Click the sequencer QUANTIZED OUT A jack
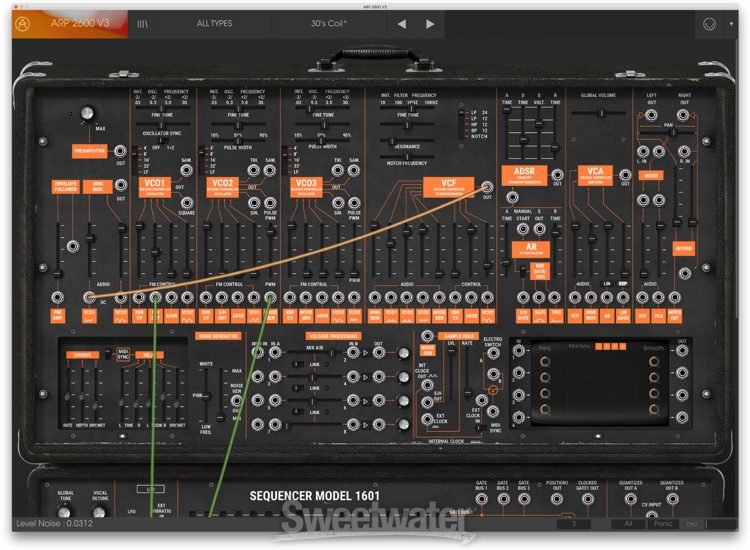 click(631, 499)
